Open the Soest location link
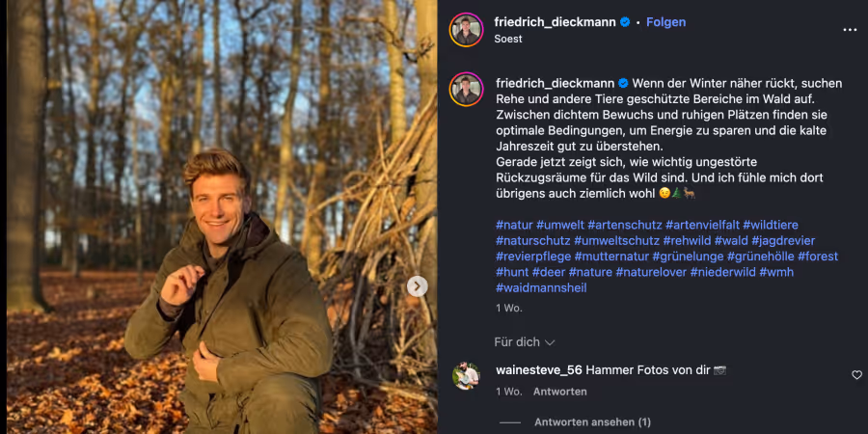Image resolution: width=868 pixels, height=434 pixels. point(508,40)
